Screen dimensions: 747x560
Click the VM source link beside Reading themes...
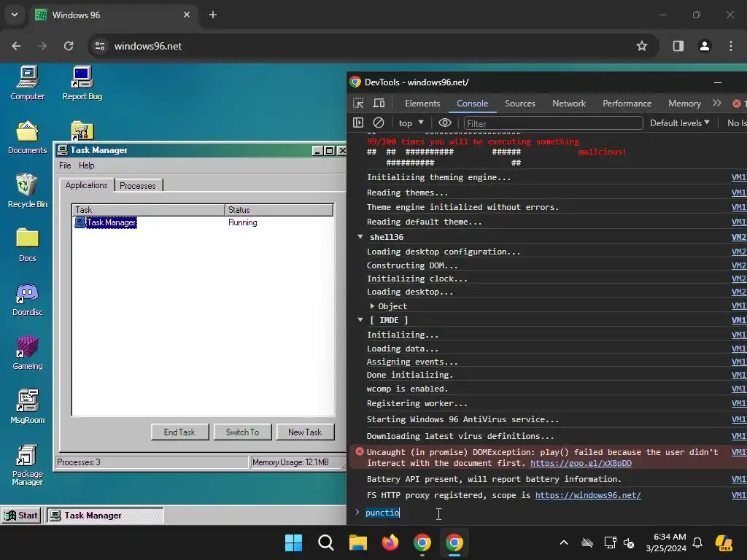(x=738, y=192)
